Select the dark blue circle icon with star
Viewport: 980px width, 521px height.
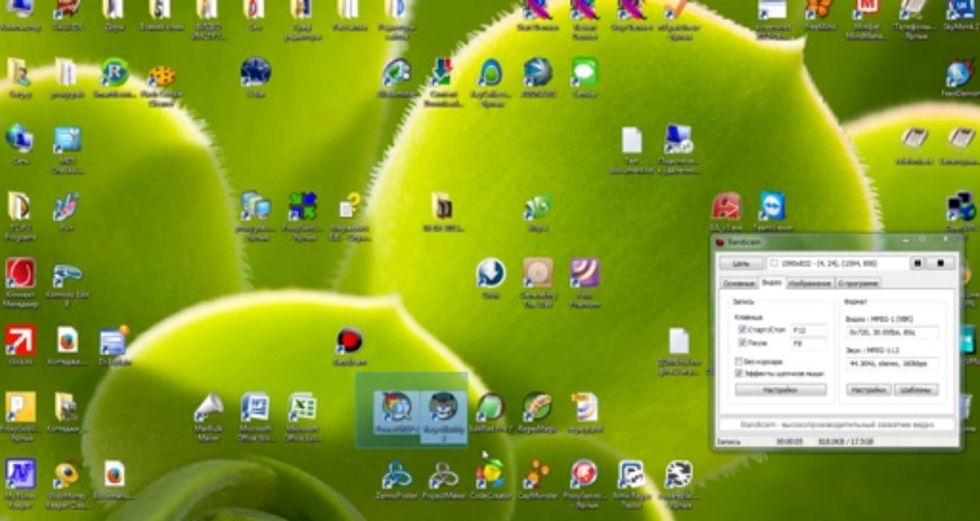[255, 72]
